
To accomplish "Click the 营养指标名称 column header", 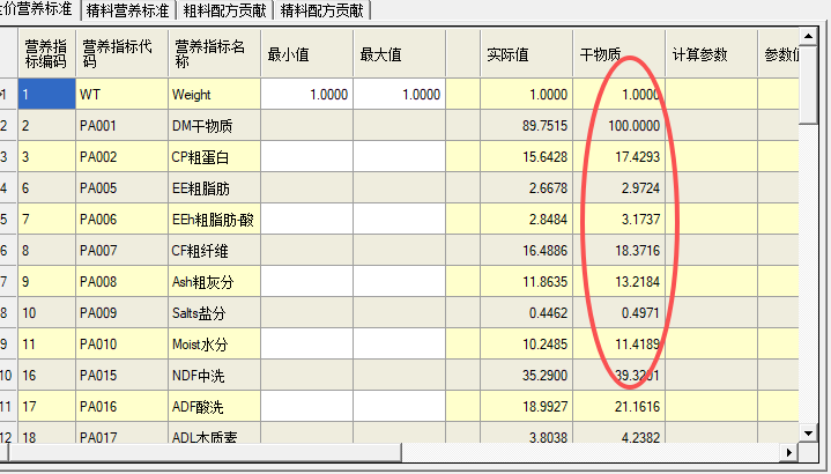I will [214, 54].
